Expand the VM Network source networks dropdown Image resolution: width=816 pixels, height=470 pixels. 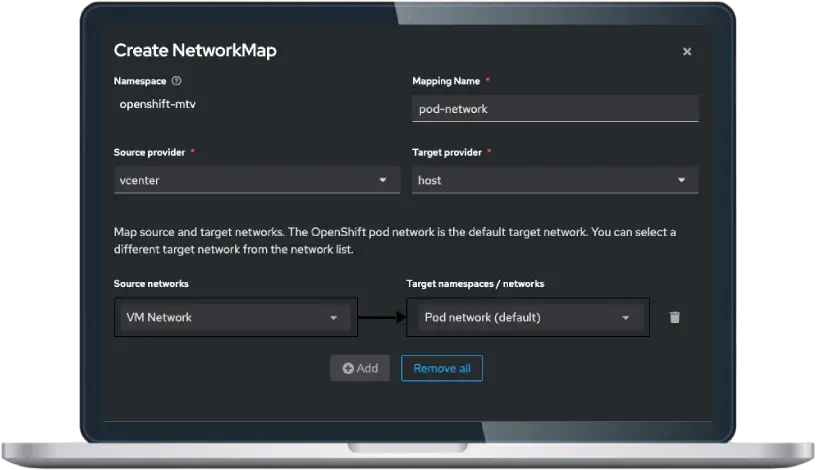pyautogui.click(x=236, y=317)
